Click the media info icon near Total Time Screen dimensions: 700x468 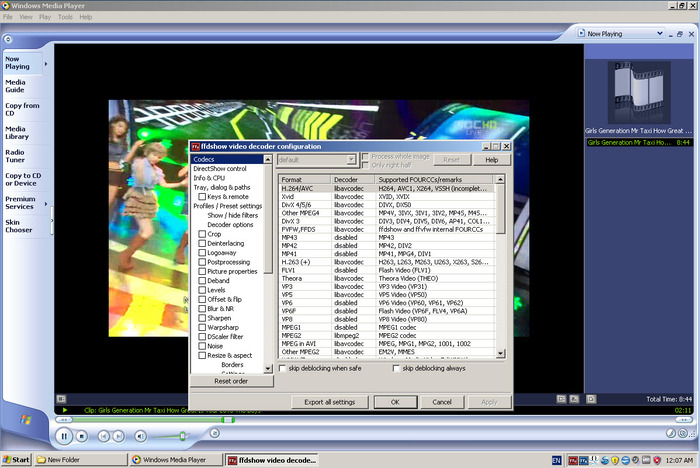point(591,399)
